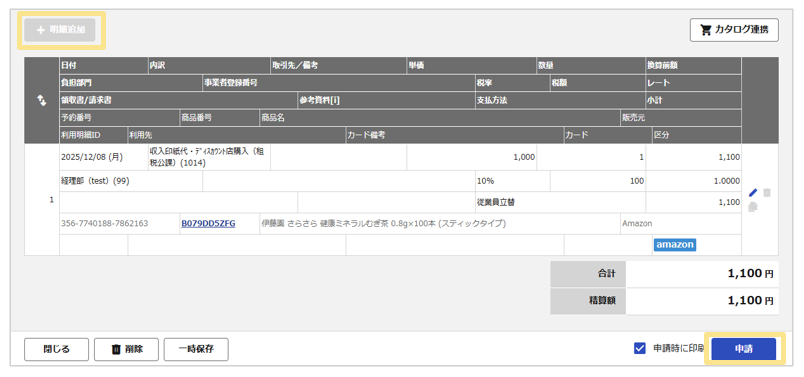
Task: Click the 予約番号 header cell
Action: click(119, 117)
